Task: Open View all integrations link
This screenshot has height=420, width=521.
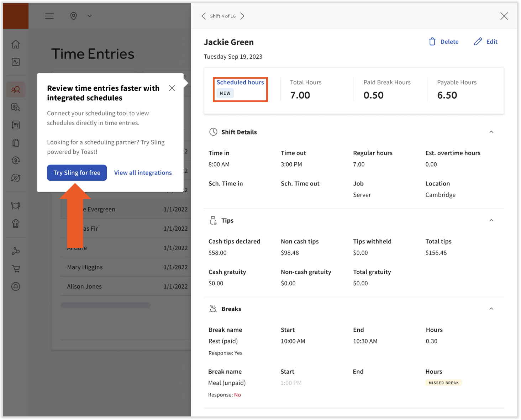Action: click(143, 173)
